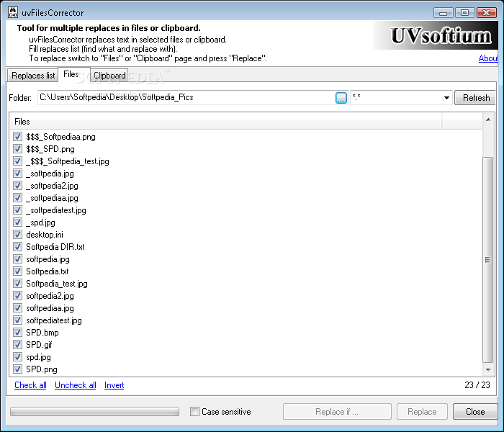This screenshot has width=504, height=432.
Task: Switch to the Clipboard tab
Action: (x=109, y=76)
